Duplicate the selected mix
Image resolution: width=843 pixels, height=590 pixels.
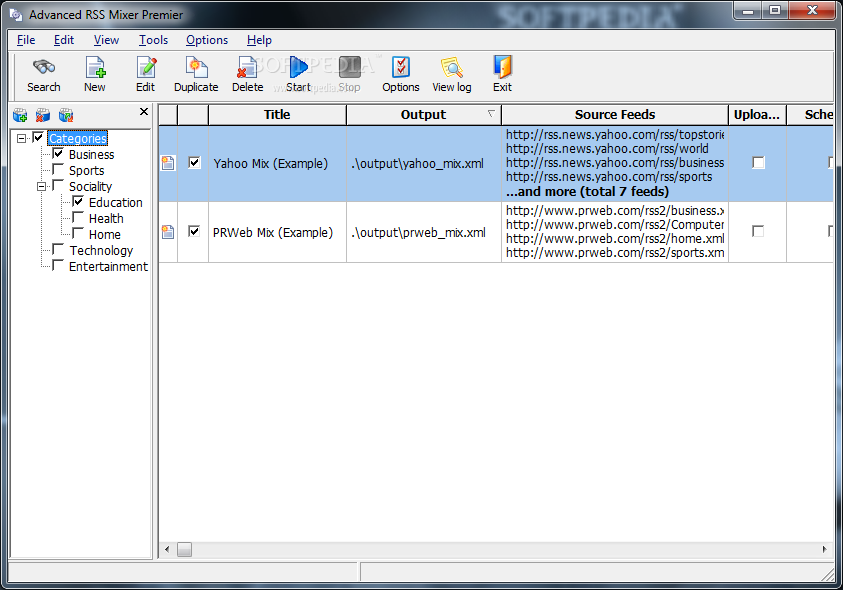(x=196, y=74)
